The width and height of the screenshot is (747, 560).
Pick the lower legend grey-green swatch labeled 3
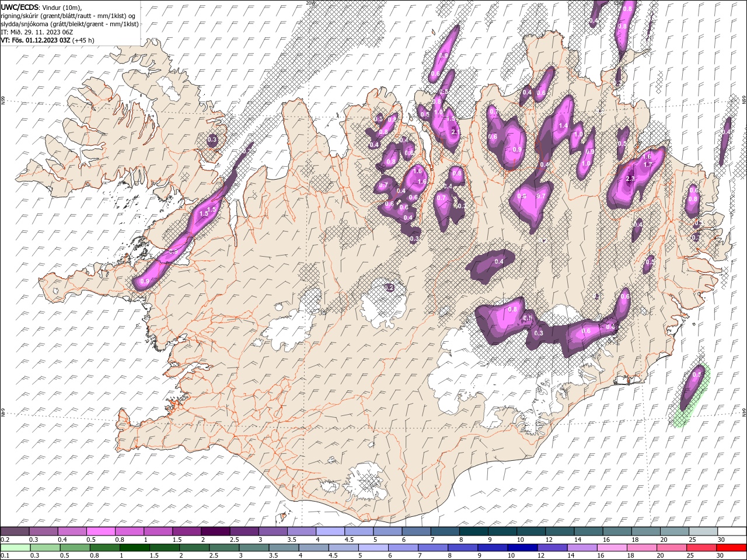click(254, 548)
